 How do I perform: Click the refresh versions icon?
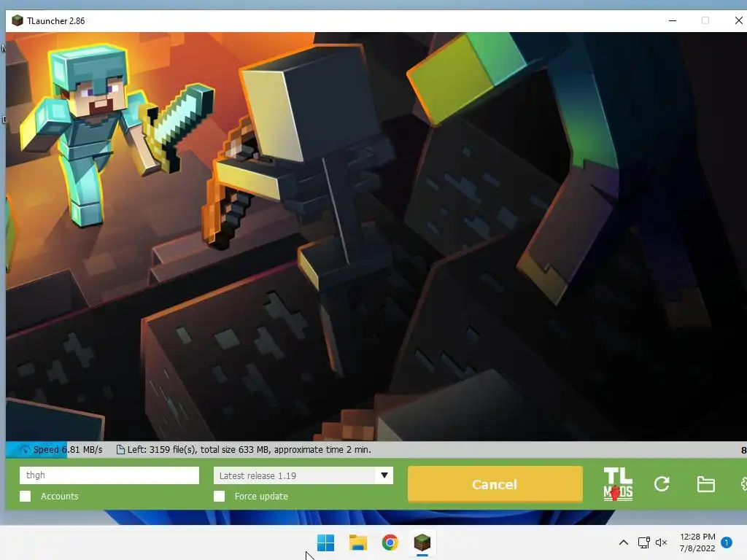(x=662, y=484)
